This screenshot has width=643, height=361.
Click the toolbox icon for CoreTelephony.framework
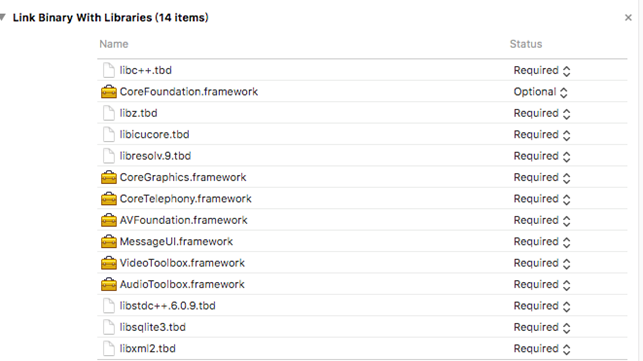(109, 199)
